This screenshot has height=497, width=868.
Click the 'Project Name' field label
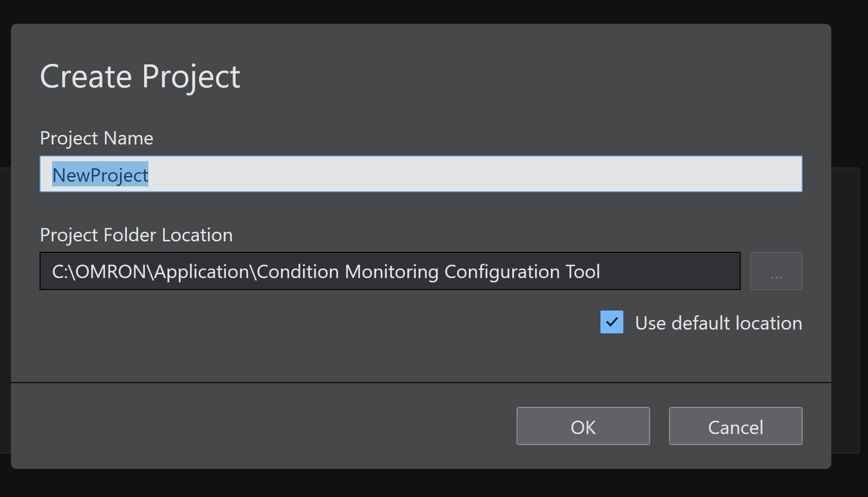96,138
